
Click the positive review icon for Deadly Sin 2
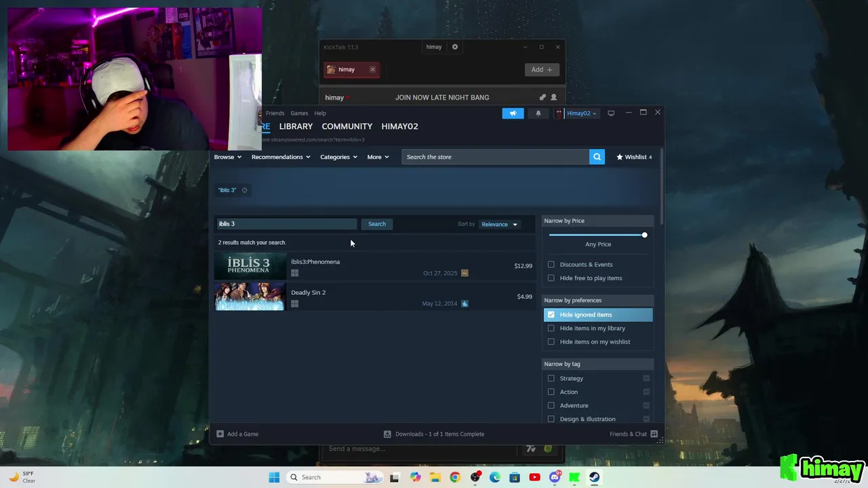465,304
